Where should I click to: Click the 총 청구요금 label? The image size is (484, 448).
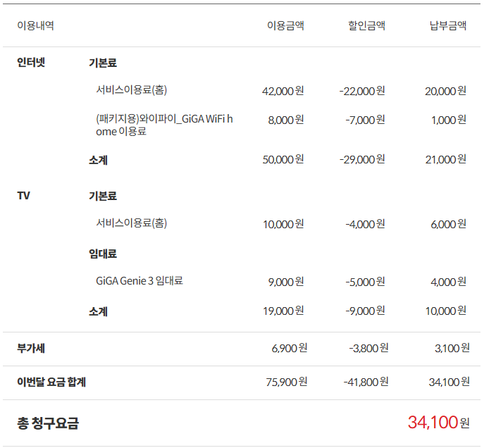[48, 423]
